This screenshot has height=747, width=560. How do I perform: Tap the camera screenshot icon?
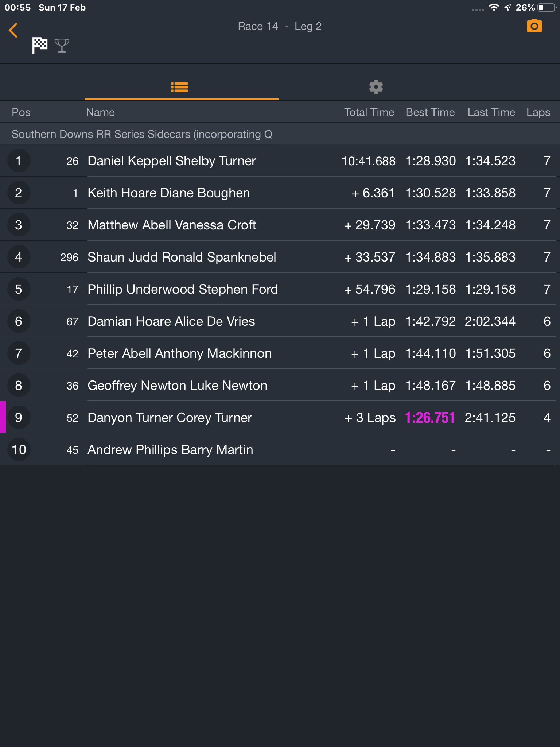coord(534,26)
